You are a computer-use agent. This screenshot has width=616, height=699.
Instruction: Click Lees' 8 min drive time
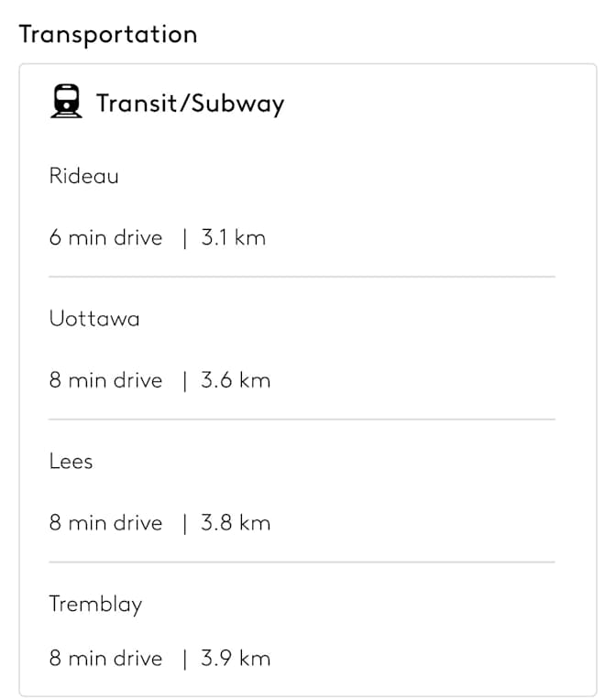(x=105, y=523)
